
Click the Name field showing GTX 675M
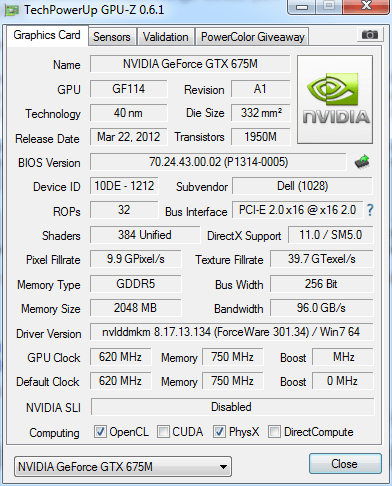click(190, 64)
